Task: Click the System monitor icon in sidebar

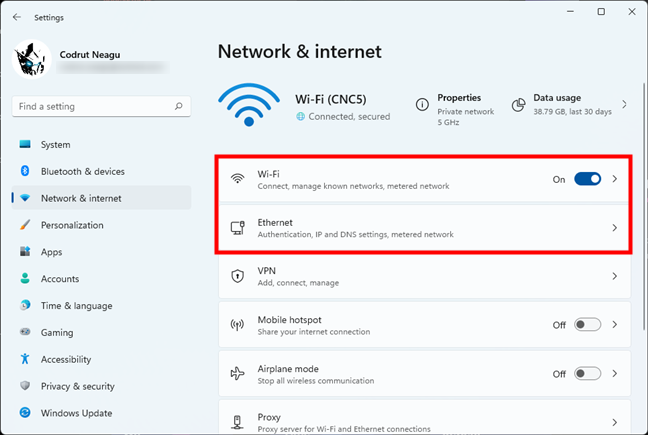Action: pyautogui.click(x=25, y=144)
